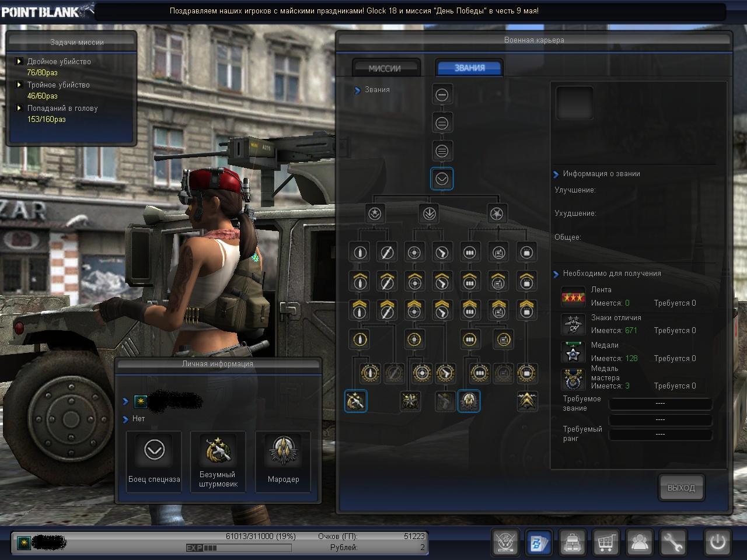Click the EXP progress bar
Image resolution: width=747 pixels, height=560 pixels.
239,548
